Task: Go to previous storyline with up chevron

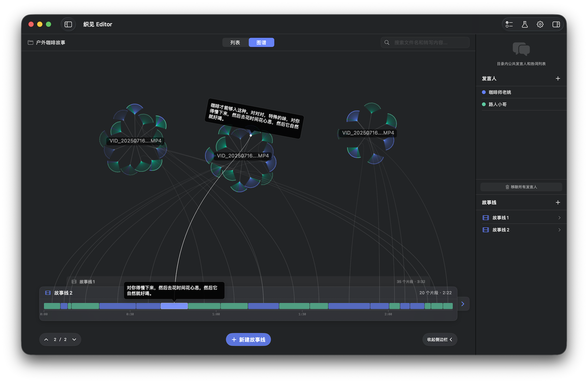Action: click(x=46, y=340)
